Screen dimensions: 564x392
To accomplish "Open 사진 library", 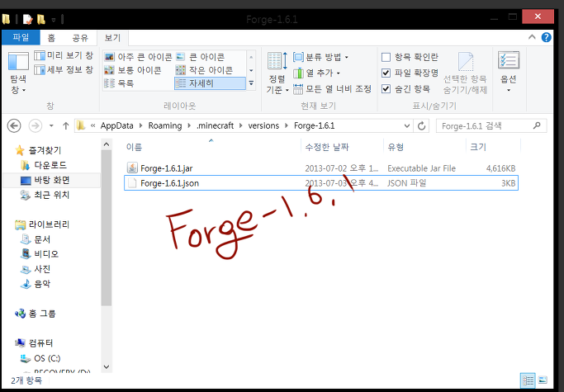I will pos(36,269).
